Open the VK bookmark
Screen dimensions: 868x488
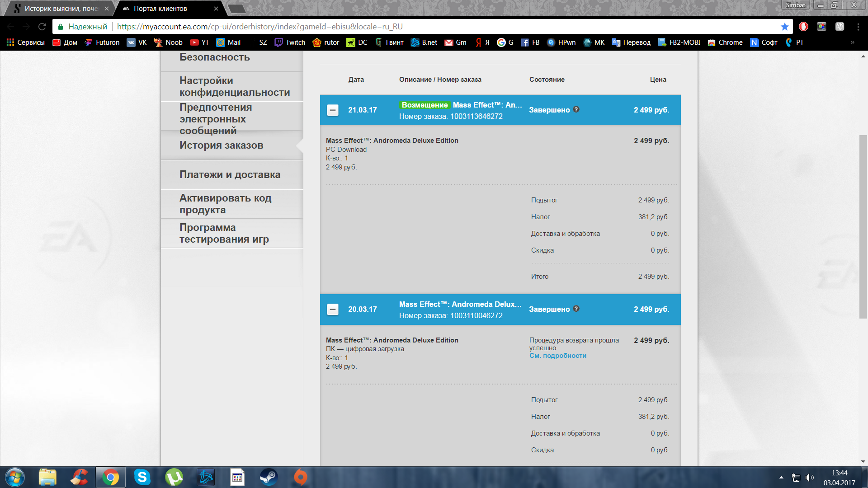(137, 42)
